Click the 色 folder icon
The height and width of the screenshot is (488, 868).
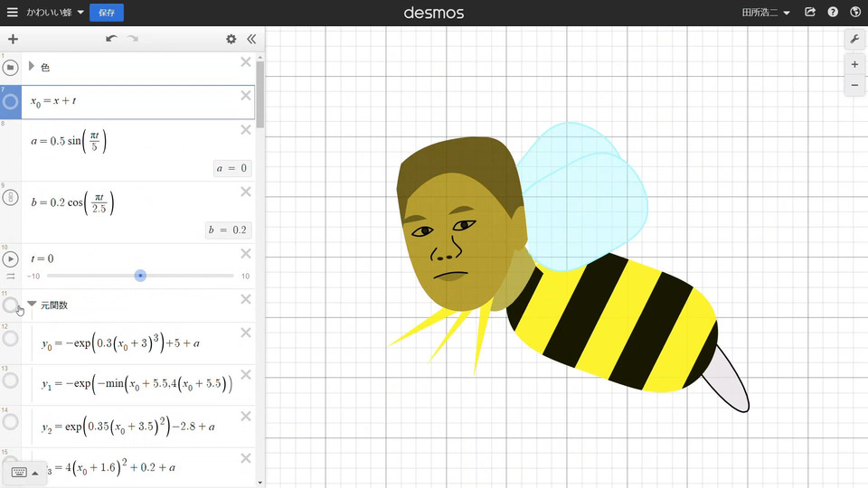click(x=10, y=68)
